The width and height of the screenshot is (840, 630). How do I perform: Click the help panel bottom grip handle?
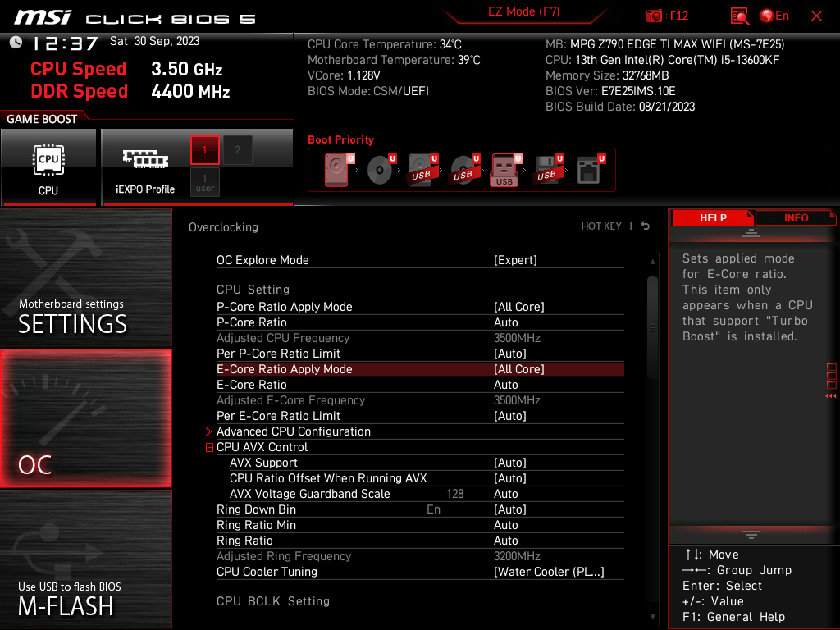click(751, 534)
